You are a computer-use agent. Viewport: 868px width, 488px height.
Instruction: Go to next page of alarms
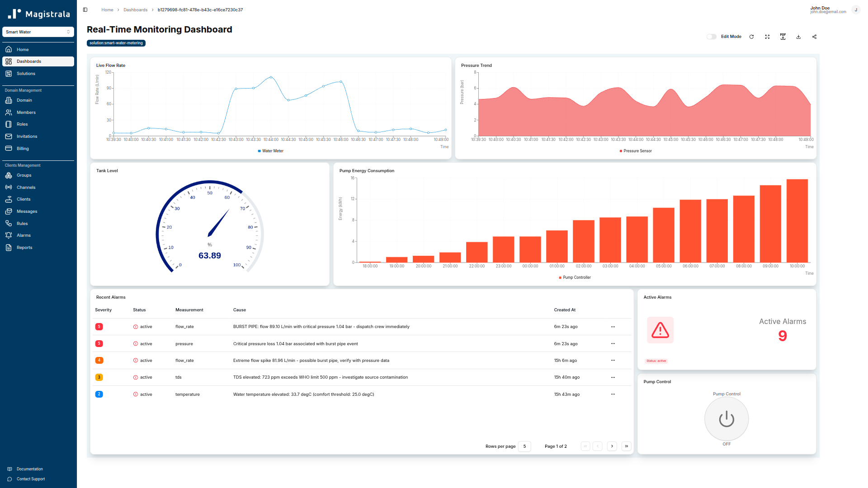pos(612,446)
